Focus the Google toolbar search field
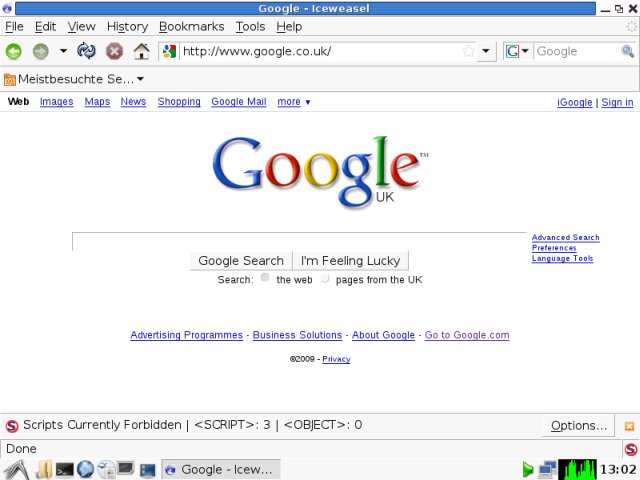This screenshot has height=480, width=640. tap(576, 51)
